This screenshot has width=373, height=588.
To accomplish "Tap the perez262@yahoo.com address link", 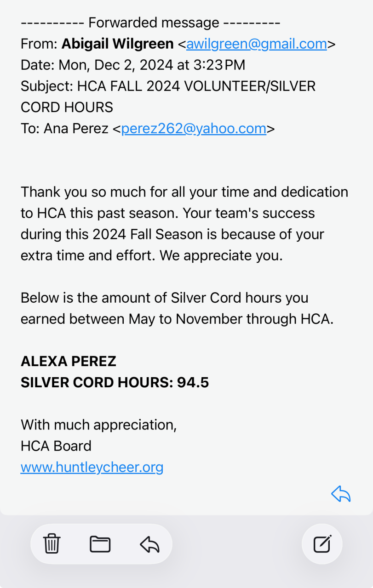I will click(x=194, y=129).
